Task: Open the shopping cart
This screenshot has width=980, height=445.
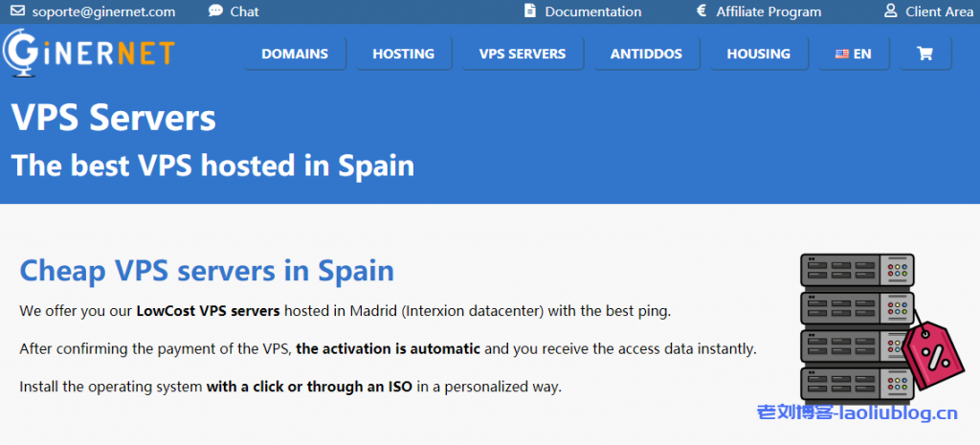Action: 924,54
